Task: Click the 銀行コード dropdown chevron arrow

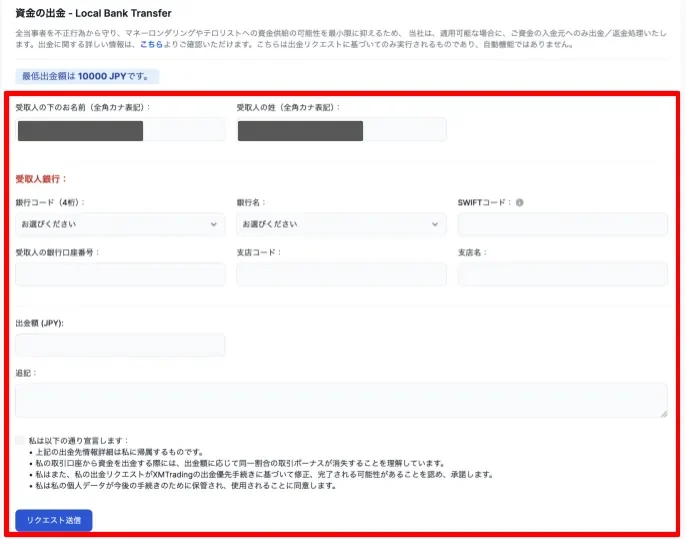Action: point(214,224)
